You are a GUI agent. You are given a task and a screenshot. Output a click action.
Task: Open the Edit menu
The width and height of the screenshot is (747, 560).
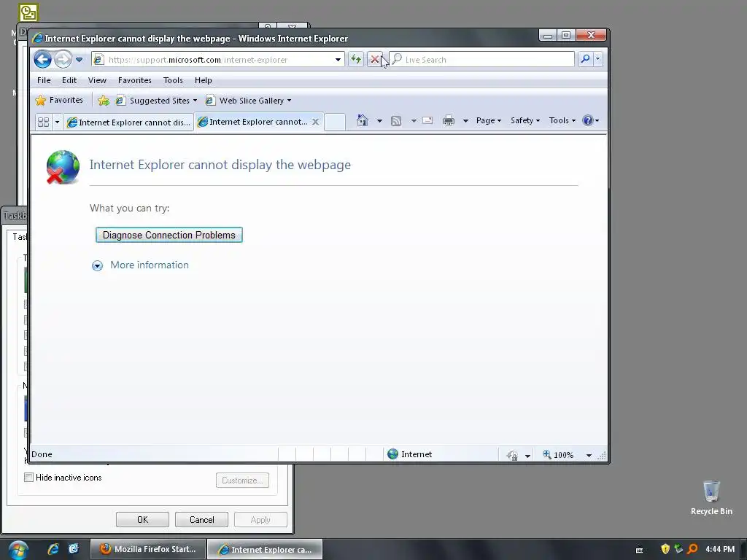tap(69, 80)
